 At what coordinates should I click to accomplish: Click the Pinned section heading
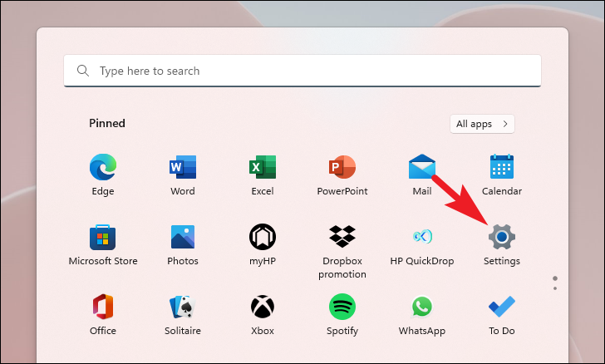pos(107,123)
